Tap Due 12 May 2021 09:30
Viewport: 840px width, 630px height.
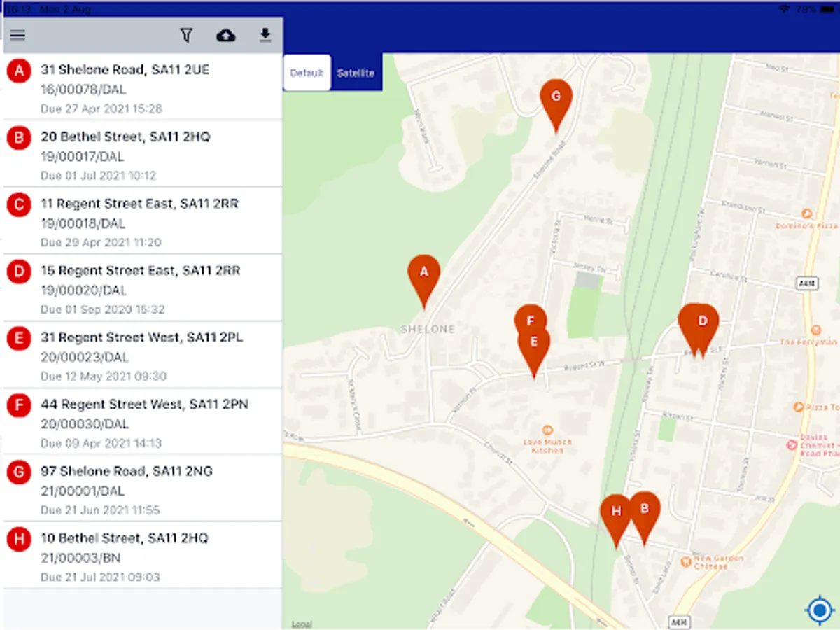click(104, 377)
